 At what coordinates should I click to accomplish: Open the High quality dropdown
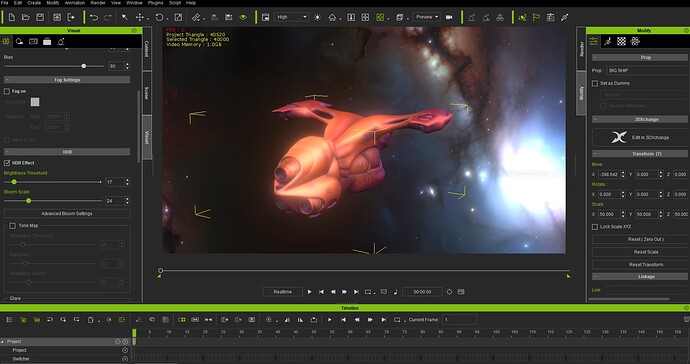(x=291, y=17)
